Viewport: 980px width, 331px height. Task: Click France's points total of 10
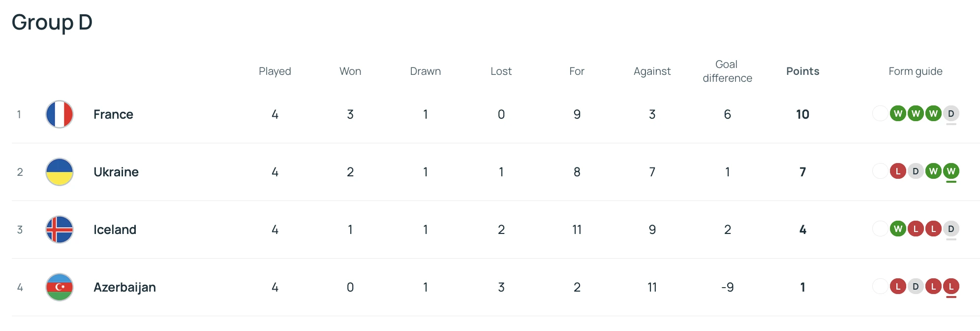pos(802,114)
